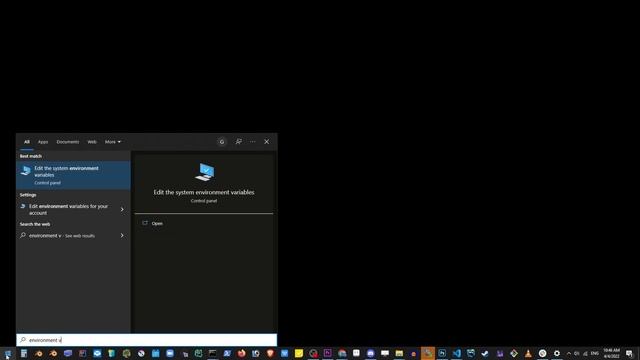This screenshot has width=640, height=360.
Task: Switch to the Documents search tab
Action: coord(68,142)
